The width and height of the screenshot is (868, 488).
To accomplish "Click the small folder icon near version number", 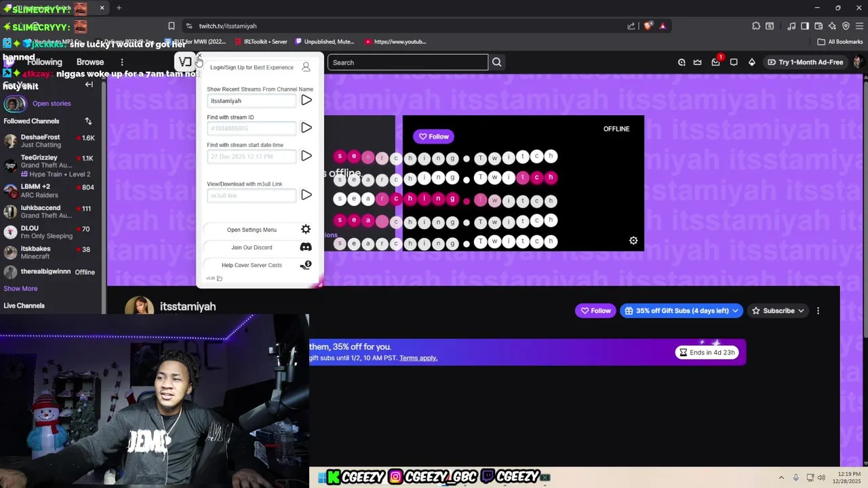I will click(x=219, y=279).
